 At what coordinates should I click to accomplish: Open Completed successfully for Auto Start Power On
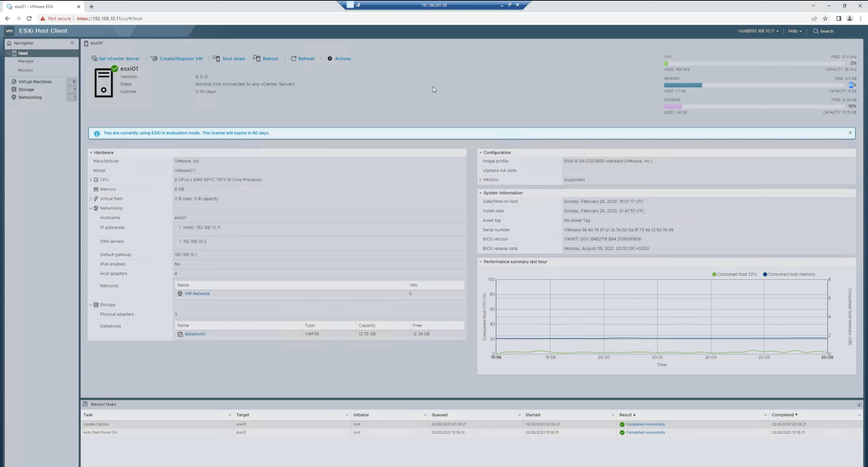point(645,432)
